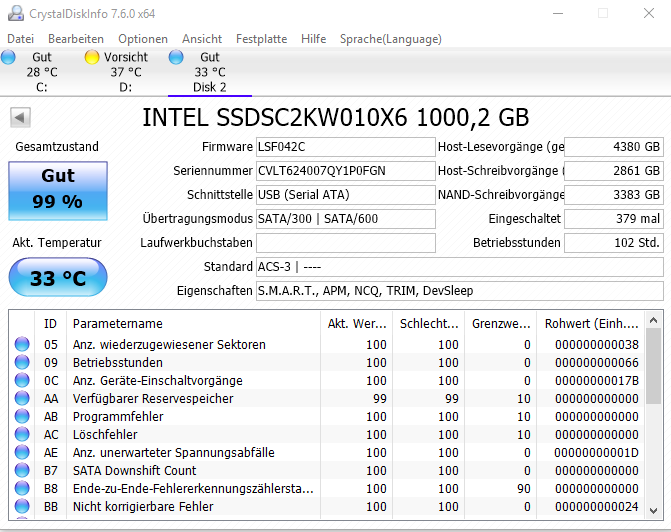Screen dimensions: 671x532
Task: Click the Grenzwe... column header
Action: pyautogui.click(x=501, y=324)
